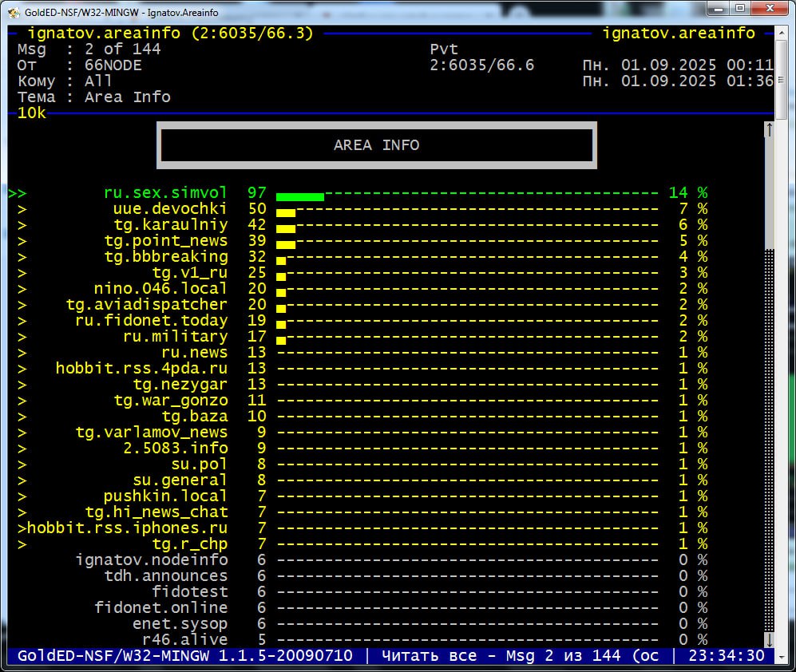796x672 pixels.
Task: Select the tg.karaulniy area name
Action: click(x=170, y=225)
